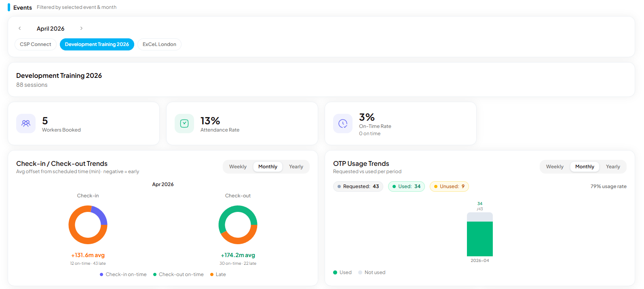Click the +174.2m avg value

coord(238,255)
